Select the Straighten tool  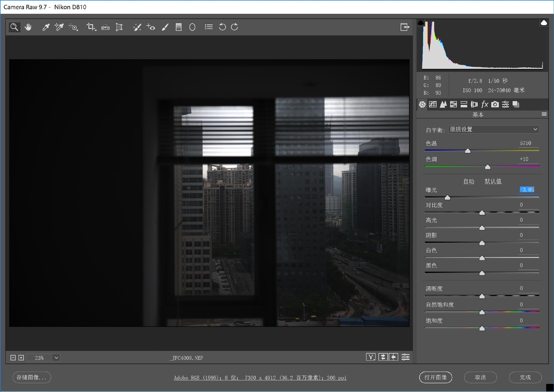[x=105, y=27]
